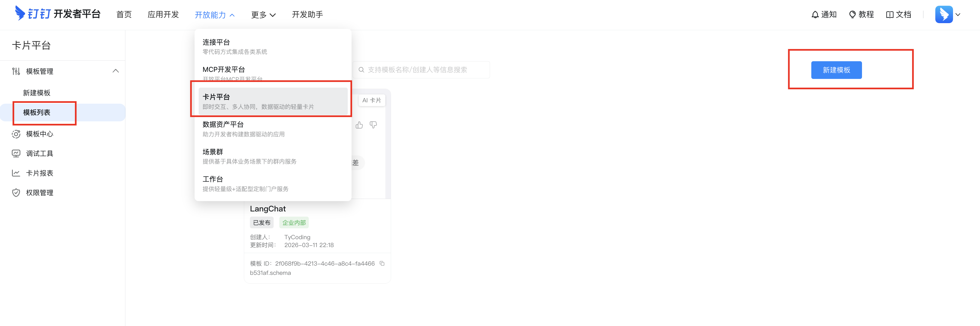Open the docs book icon
The width and height of the screenshot is (980, 326).
click(890, 14)
